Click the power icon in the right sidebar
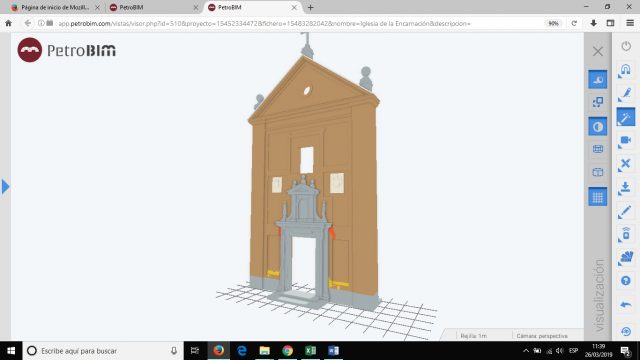Image resolution: width=640 pixels, height=360 pixels. coord(626,46)
